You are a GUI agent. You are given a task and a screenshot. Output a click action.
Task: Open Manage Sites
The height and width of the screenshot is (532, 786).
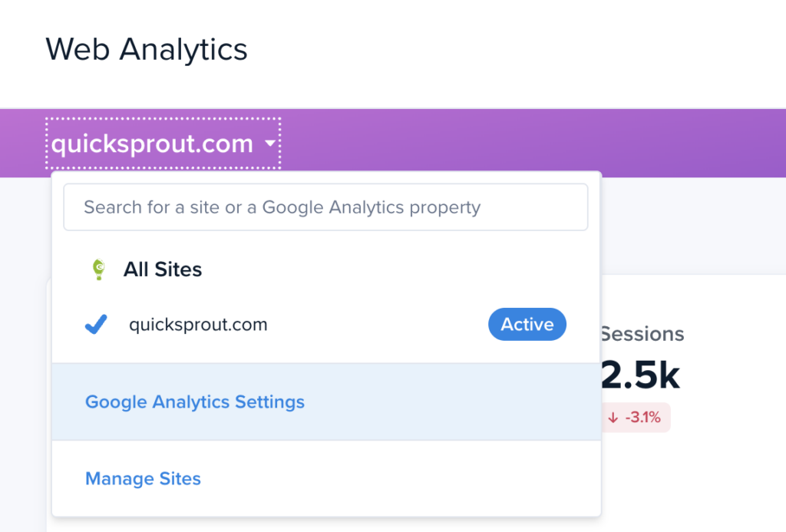point(143,478)
